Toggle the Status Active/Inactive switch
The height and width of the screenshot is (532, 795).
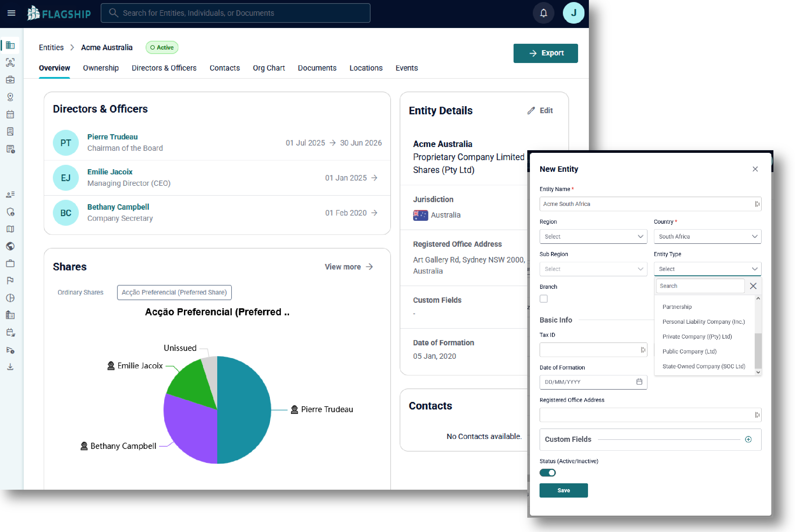pyautogui.click(x=547, y=473)
